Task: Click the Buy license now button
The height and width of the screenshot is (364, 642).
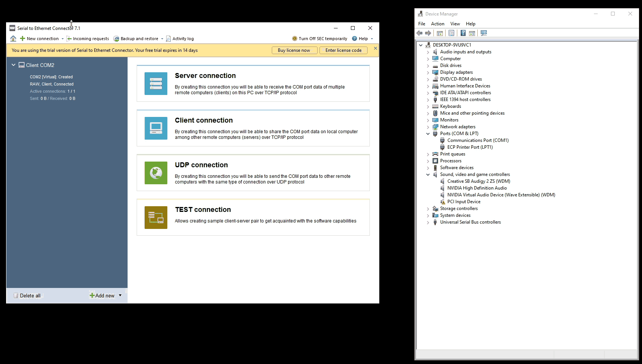Action: (x=294, y=50)
